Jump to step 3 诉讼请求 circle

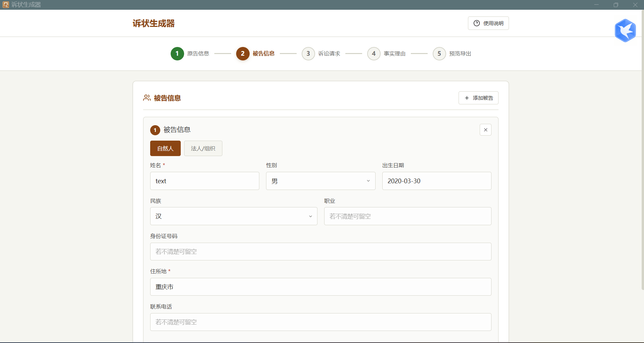tap(308, 54)
